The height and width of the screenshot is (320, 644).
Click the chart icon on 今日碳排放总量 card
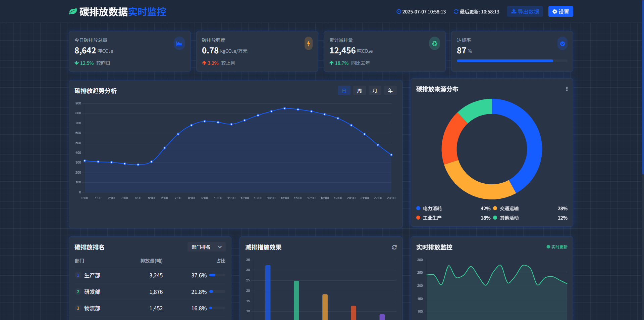pyautogui.click(x=179, y=43)
